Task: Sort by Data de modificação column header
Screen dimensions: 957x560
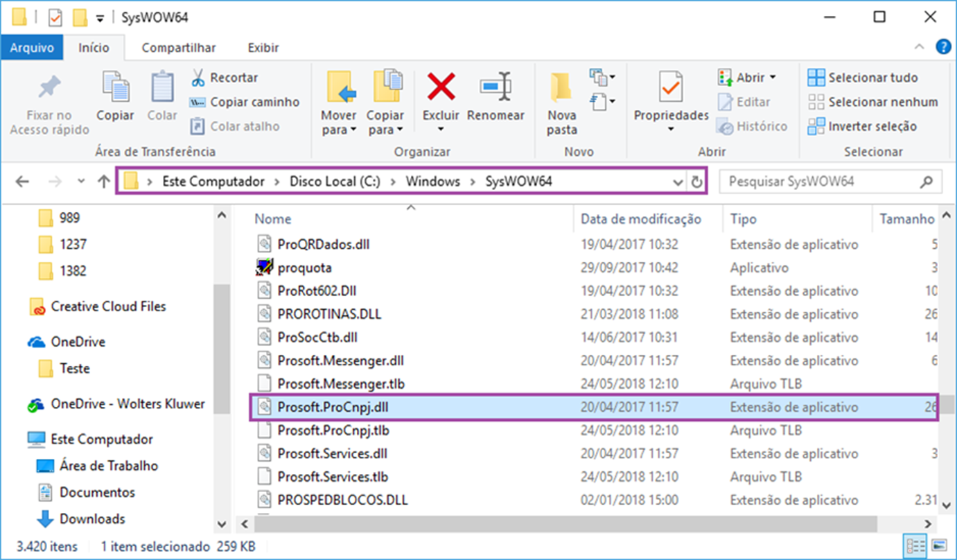Action: point(641,219)
